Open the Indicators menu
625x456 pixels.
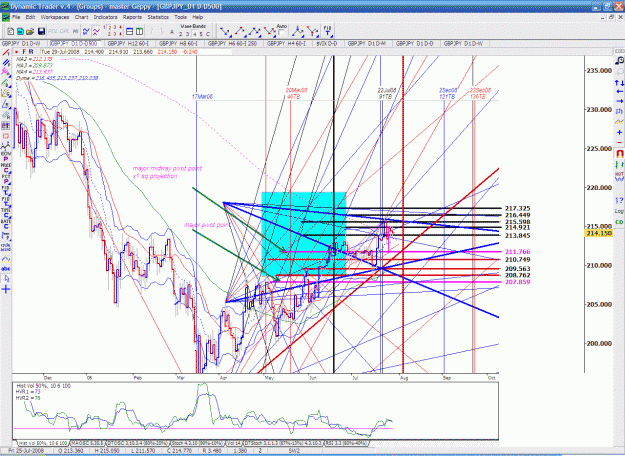[x=105, y=17]
